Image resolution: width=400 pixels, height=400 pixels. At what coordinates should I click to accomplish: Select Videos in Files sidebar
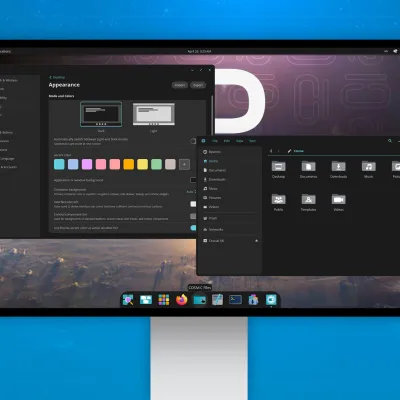[x=229, y=207]
